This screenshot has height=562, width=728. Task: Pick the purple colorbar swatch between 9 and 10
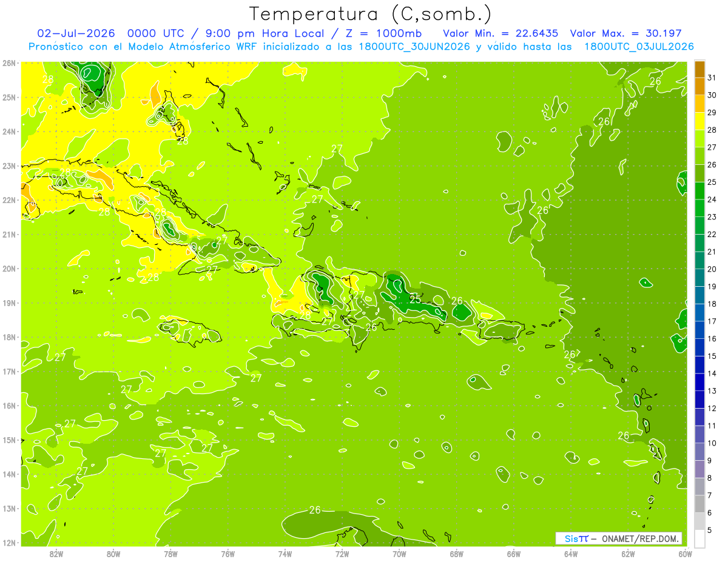[699, 452]
